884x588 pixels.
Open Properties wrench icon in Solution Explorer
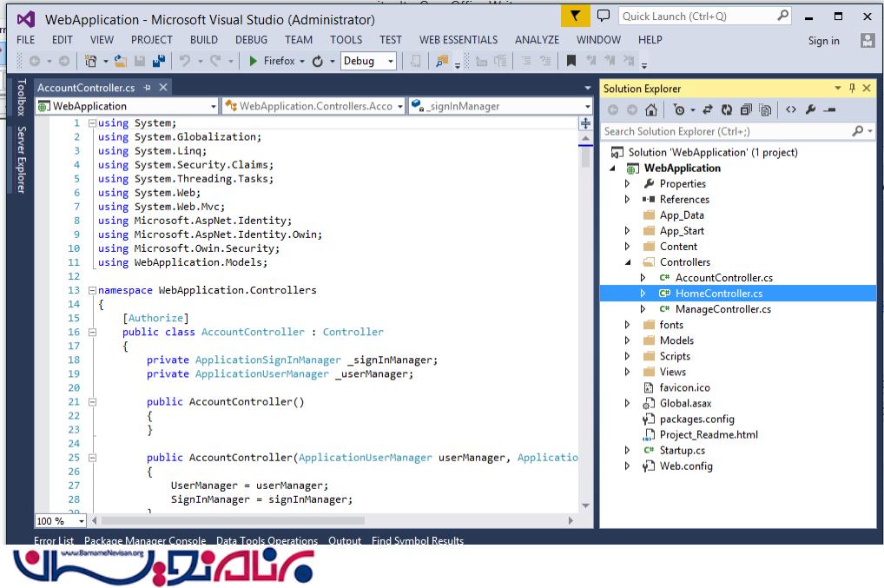(810, 109)
